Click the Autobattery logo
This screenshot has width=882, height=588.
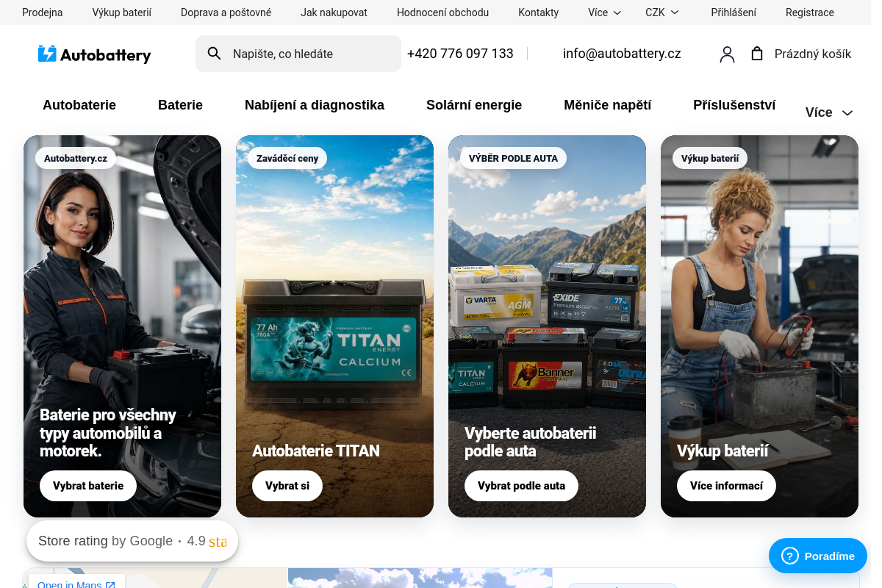94,54
